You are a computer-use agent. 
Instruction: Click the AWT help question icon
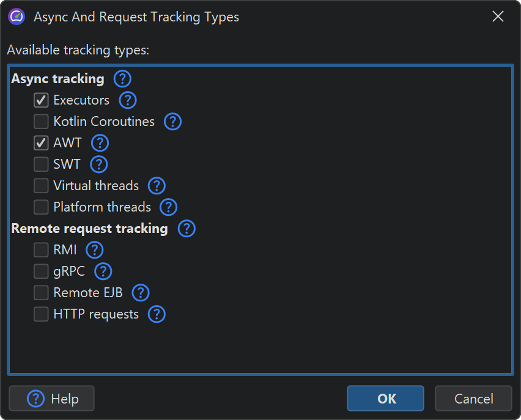click(100, 143)
